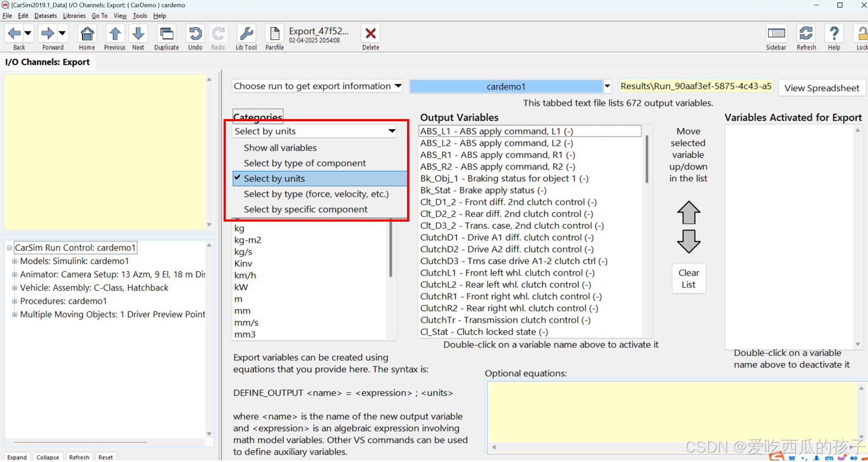Viewport: 868px width, 462px height.
Task: Click the Expand button at bottom
Action: tap(17, 457)
